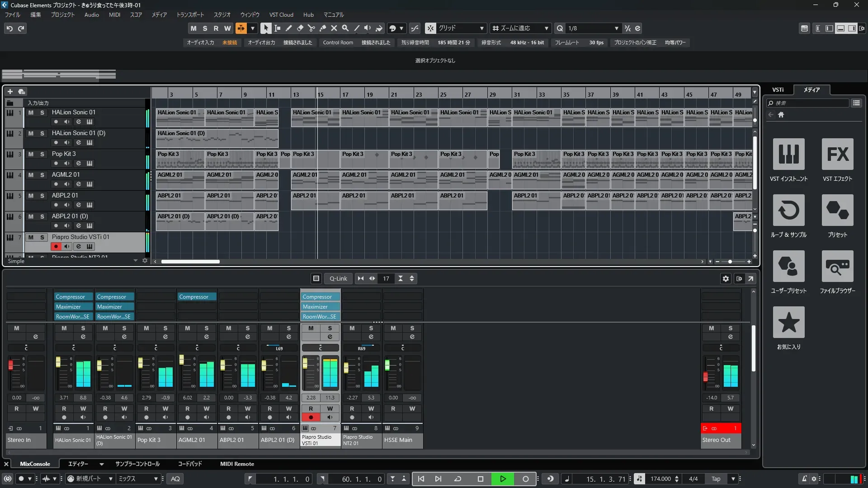
Task: Select the Scissors split tool
Action: (x=311, y=28)
